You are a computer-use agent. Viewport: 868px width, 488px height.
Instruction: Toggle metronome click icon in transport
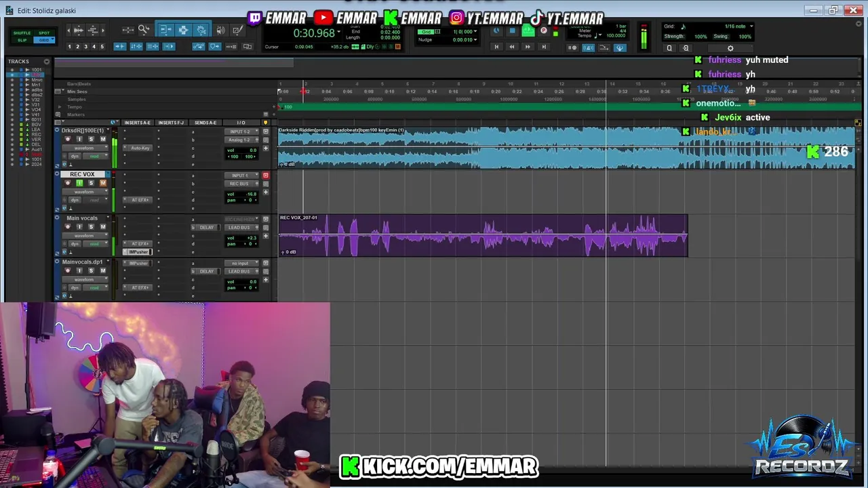point(588,47)
